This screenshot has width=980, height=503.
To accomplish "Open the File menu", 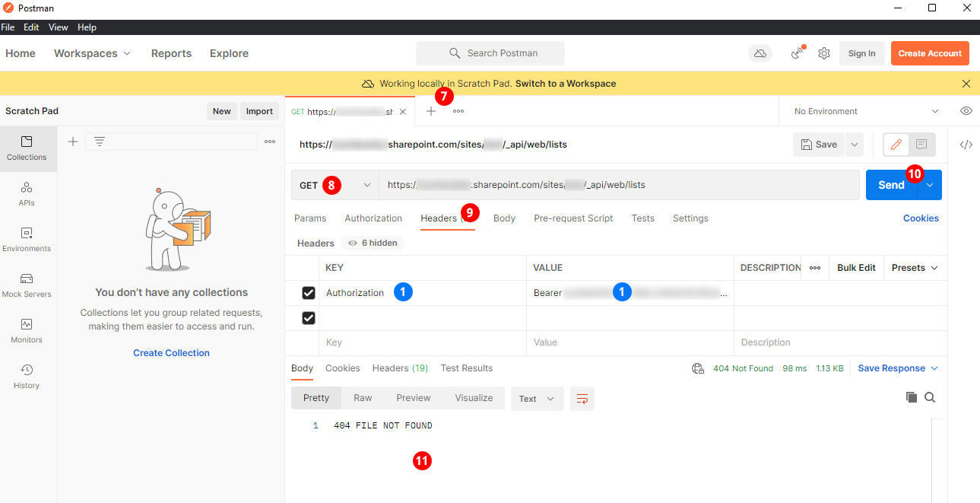I will pos(8,27).
